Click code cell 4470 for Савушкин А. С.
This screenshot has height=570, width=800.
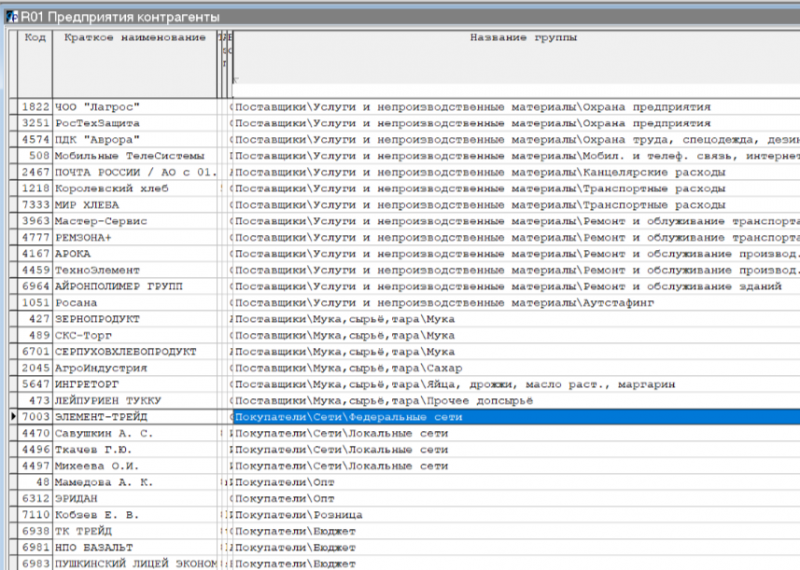point(35,433)
